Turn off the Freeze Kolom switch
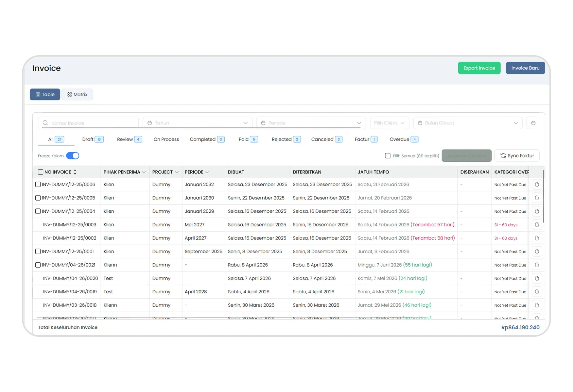Viewport: 573px width, 392px height. click(x=73, y=156)
